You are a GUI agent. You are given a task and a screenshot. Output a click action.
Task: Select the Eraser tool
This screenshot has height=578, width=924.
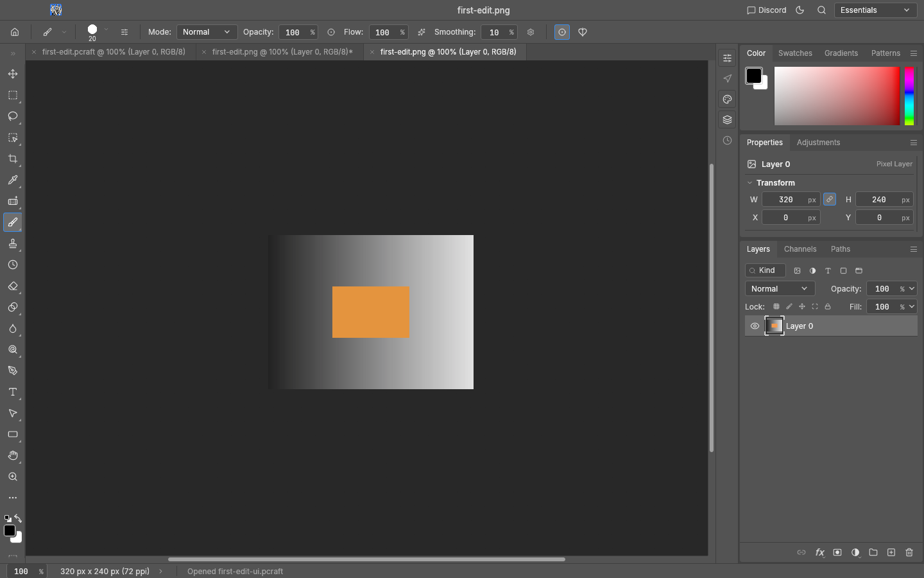pyautogui.click(x=13, y=286)
